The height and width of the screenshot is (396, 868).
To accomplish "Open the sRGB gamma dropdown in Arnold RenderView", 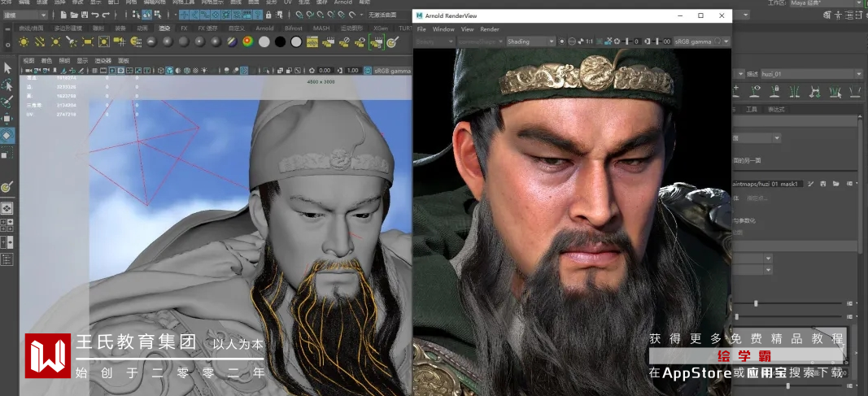I will pos(701,41).
